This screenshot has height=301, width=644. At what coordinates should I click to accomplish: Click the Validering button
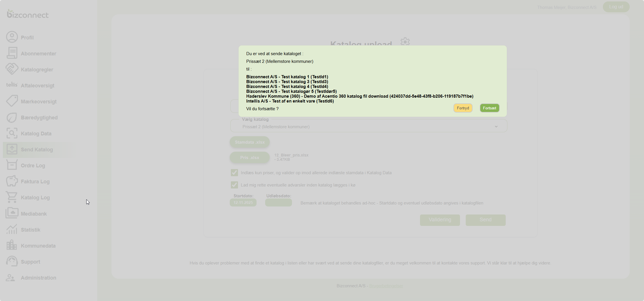pyautogui.click(x=440, y=220)
